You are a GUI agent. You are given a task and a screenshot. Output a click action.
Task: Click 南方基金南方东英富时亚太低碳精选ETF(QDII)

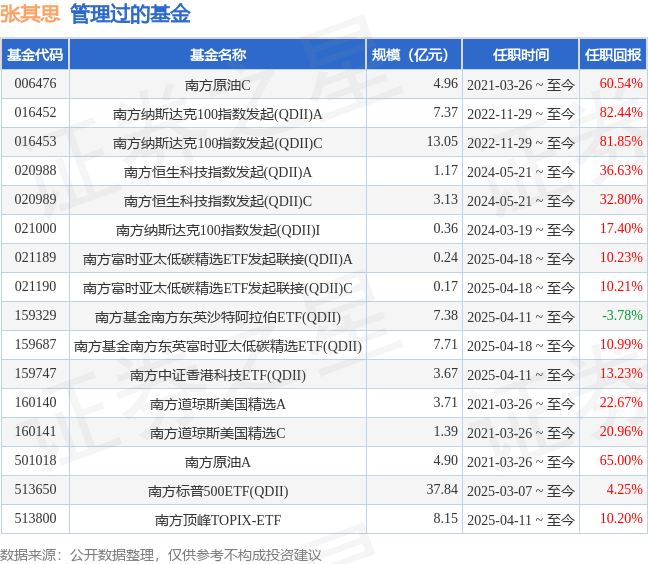(x=218, y=346)
